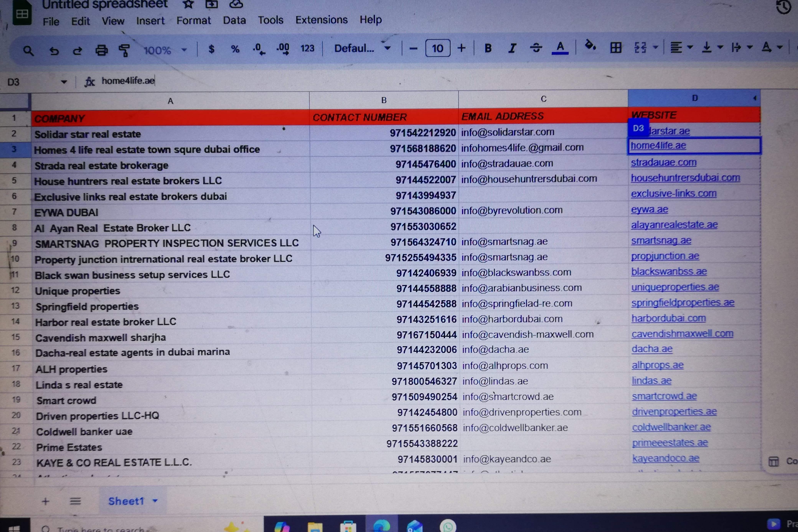The width and height of the screenshot is (798, 532).
Task: Expand merge cells options arrow
Action: 655,48
